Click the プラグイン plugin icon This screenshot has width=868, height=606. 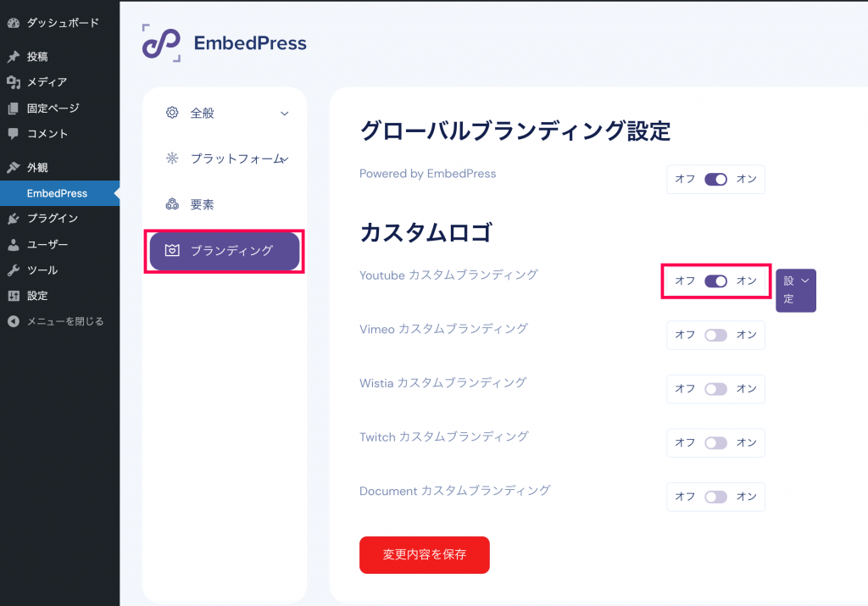pos(14,219)
